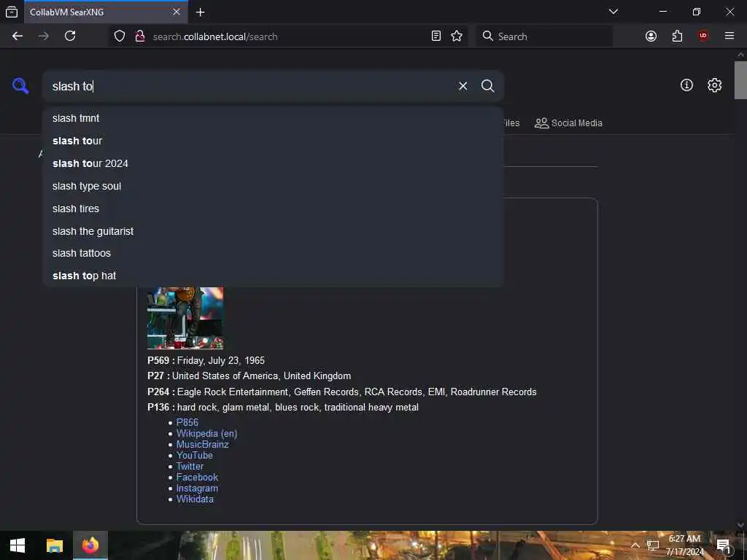Expand the list all tabs chevron
Screen dimensions: 747x560
click(x=613, y=12)
